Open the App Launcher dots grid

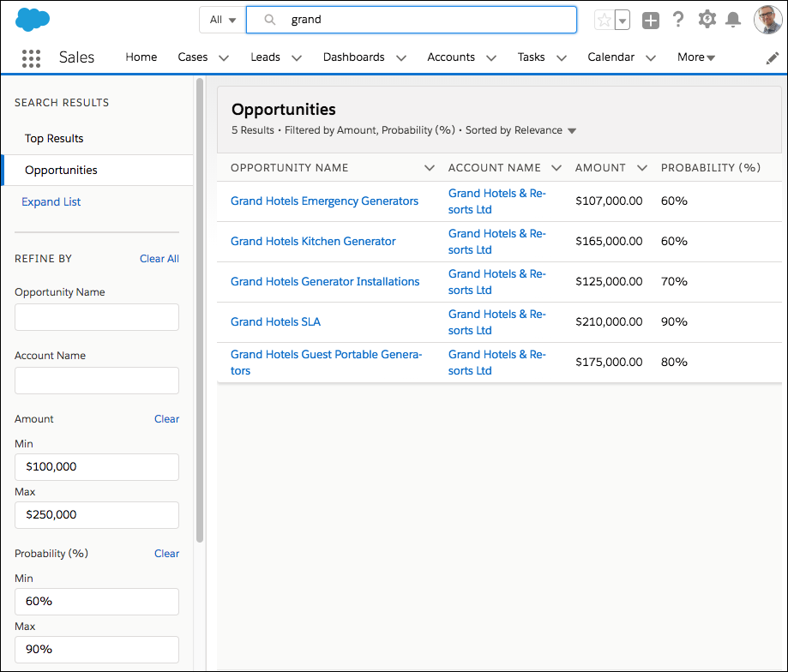pyautogui.click(x=31, y=58)
